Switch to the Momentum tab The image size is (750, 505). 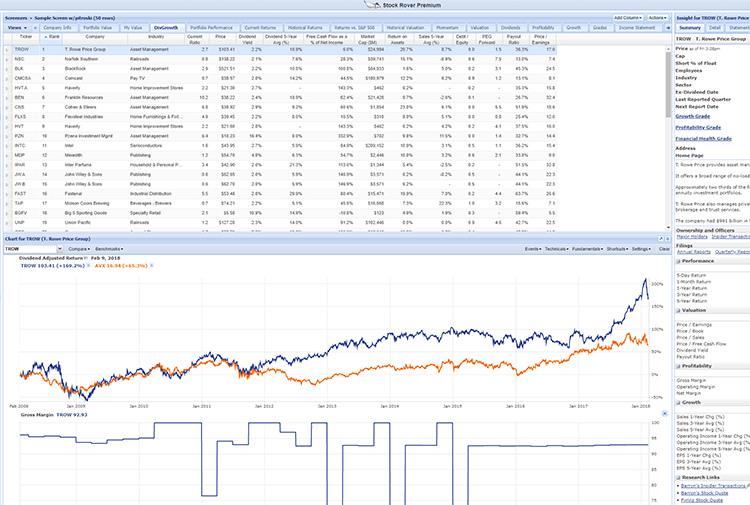[x=447, y=28]
